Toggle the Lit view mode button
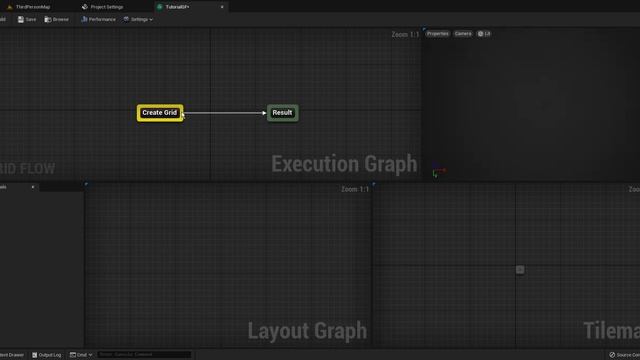This screenshot has height=360, width=640. click(x=484, y=34)
